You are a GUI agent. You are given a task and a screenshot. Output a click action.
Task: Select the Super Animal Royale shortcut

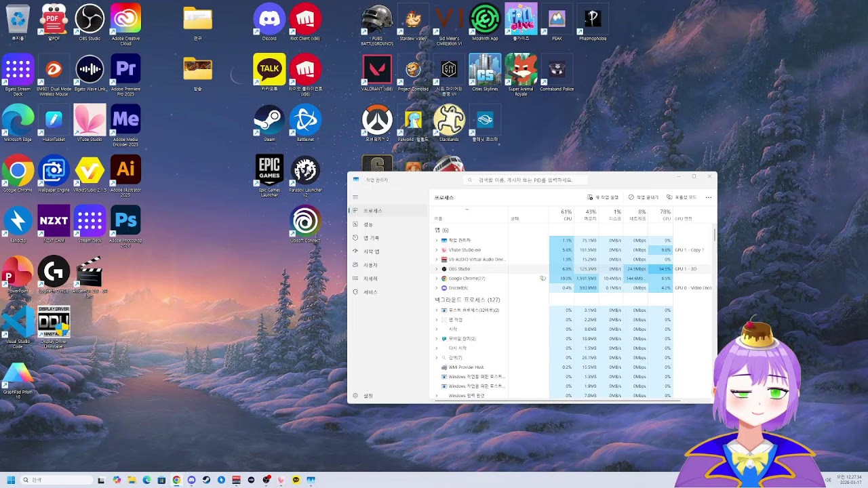coord(521,75)
